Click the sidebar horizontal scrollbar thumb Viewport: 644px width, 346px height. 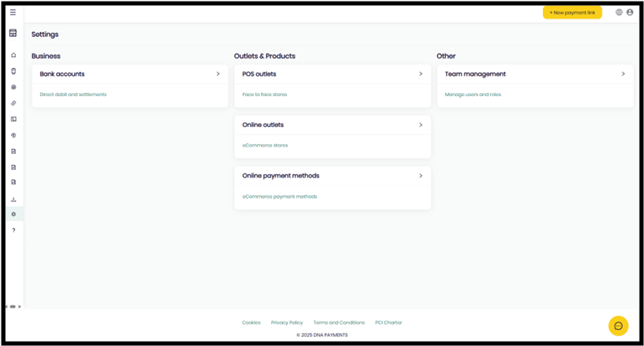pyautogui.click(x=13, y=306)
